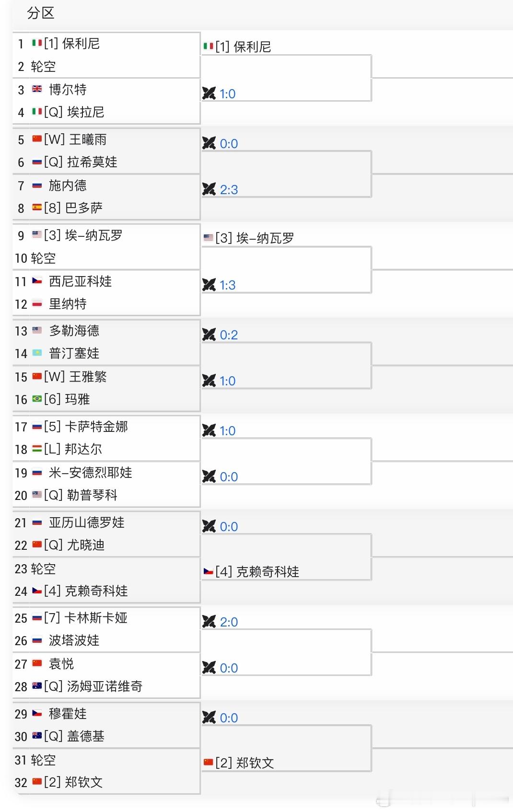Select player [2] 郑钦文 in row 32
The image size is (513, 812).
tap(73, 782)
